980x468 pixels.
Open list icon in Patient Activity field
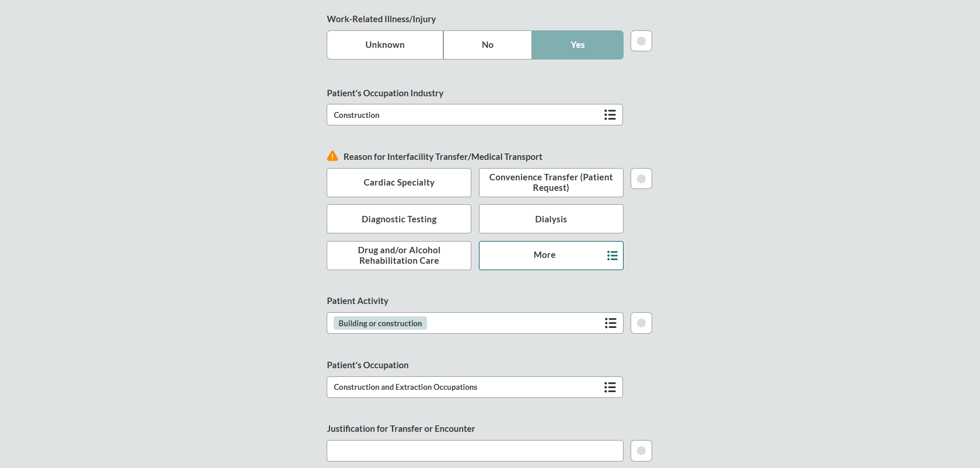(x=610, y=323)
